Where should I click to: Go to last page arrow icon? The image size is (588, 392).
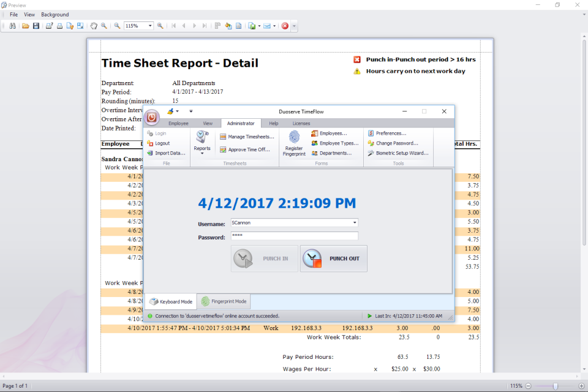pos(205,26)
